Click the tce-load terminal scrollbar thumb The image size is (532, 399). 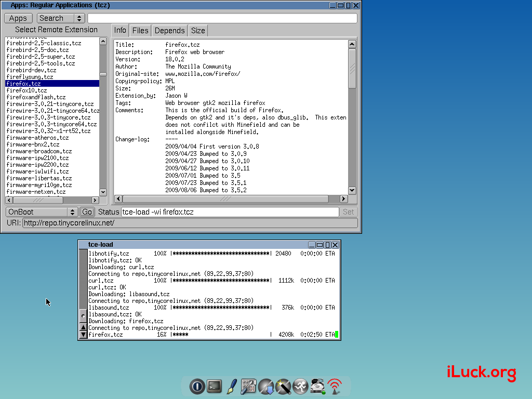coord(83,316)
